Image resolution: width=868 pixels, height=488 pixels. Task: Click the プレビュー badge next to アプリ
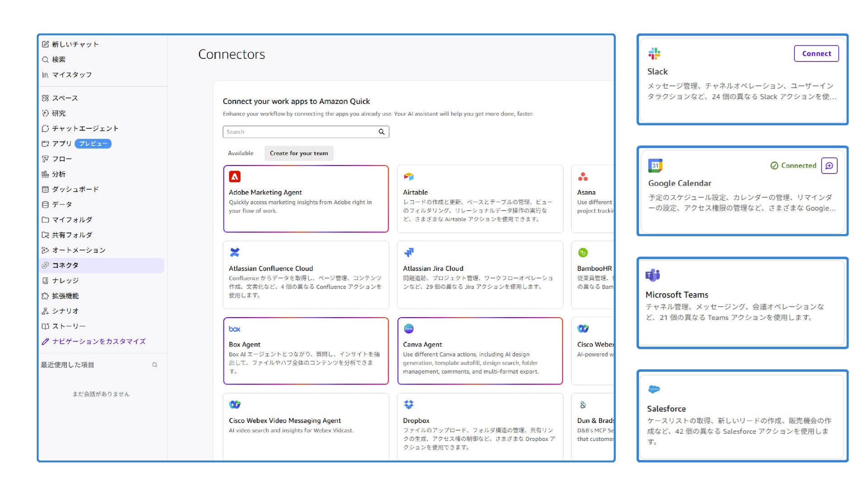pos(93,144)
